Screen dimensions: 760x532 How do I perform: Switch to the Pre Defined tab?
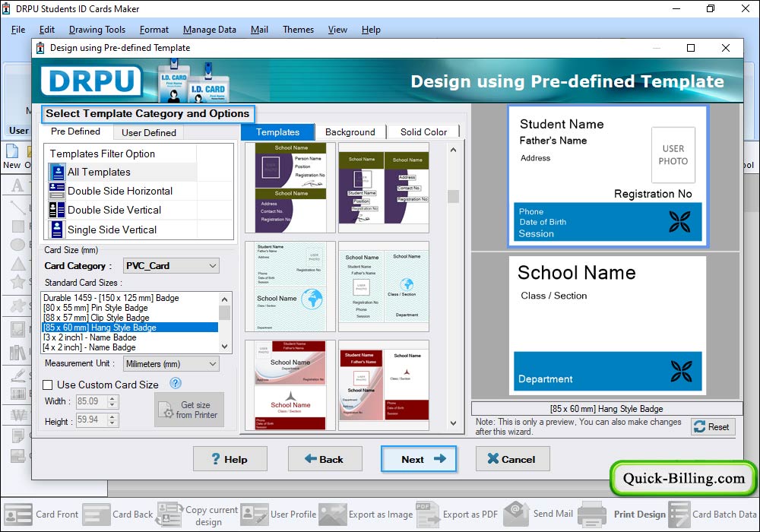75,131
